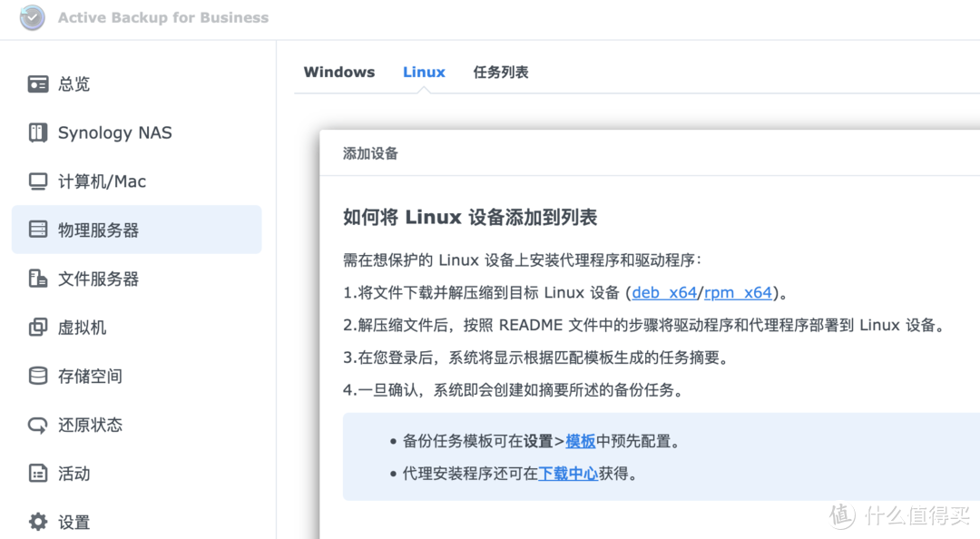Image resolution: width=980 pixels, height=539 pixels.
Task: Open the 下载中心 (Download Center) link
Action: pos(568,473)
